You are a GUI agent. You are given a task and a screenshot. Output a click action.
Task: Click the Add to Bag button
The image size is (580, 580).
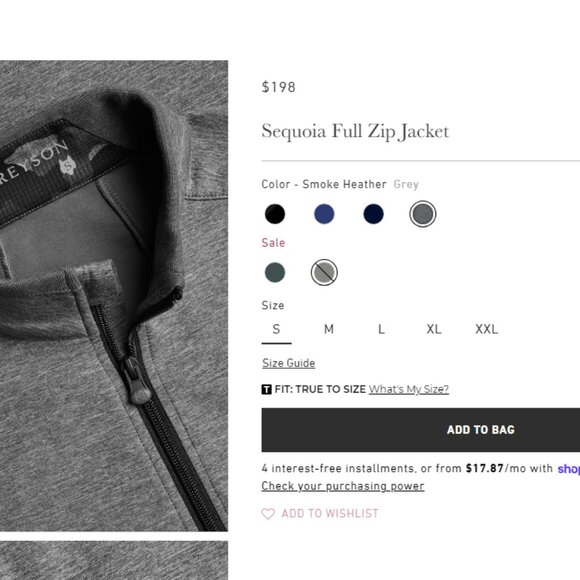coord(421,430)
